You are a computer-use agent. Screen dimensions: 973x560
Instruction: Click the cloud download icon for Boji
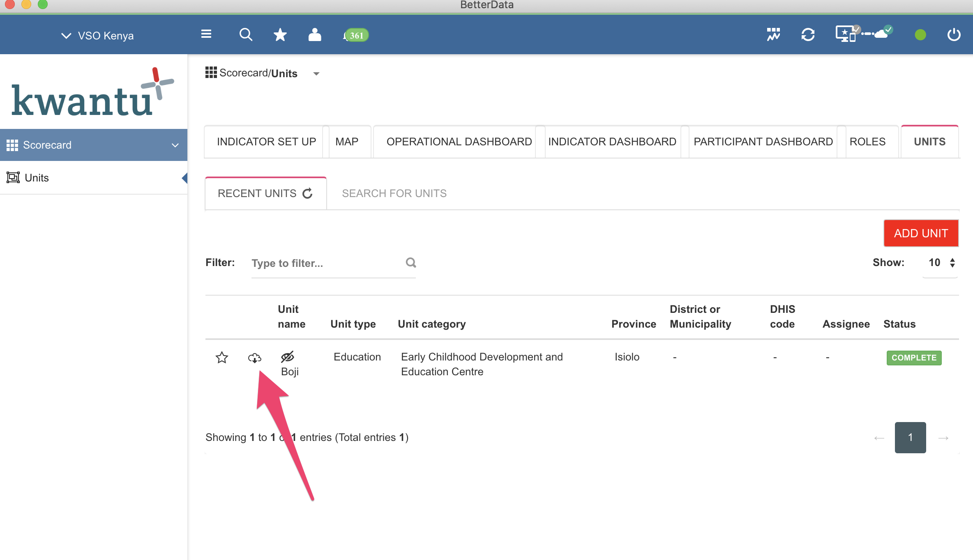(x=254, y=358)
